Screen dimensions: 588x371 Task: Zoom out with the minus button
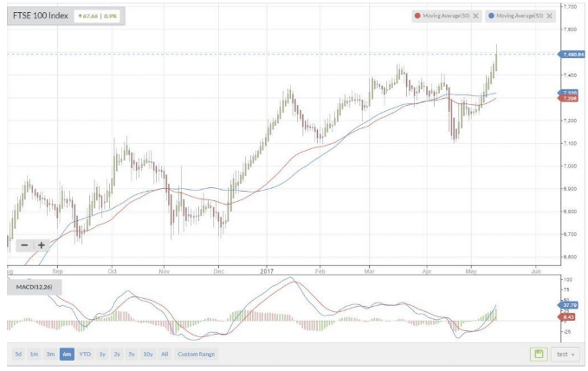(25, 245)
